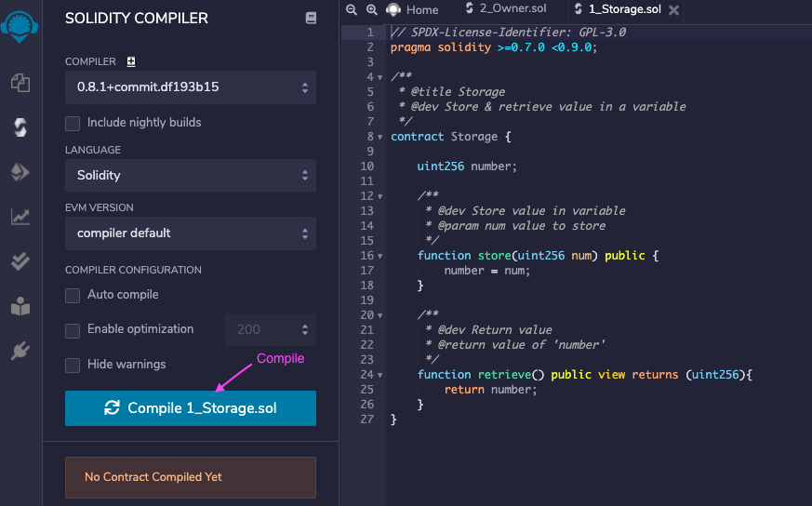Open the Solidity Compiler sidebar icon
This screenshot has height=506, width=812.
[x=20, y=127]
